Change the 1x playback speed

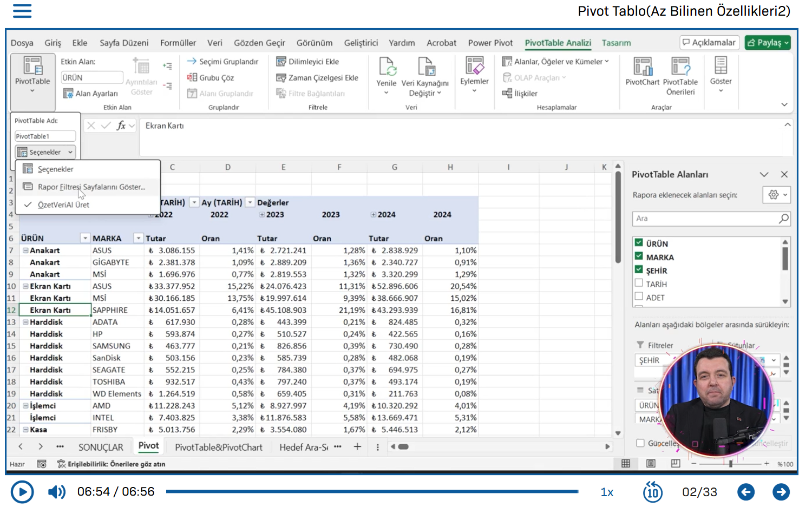click(x=607, y=492)
